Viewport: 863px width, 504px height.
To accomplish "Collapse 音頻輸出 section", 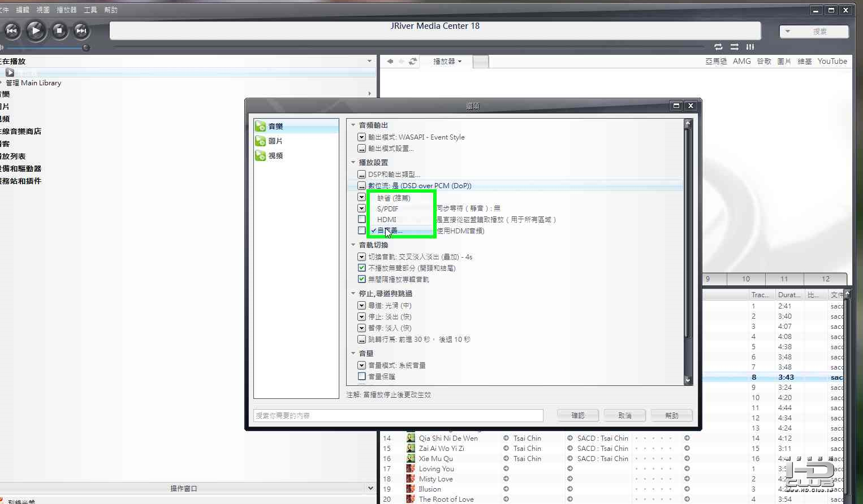I will [x=353, y=125].
